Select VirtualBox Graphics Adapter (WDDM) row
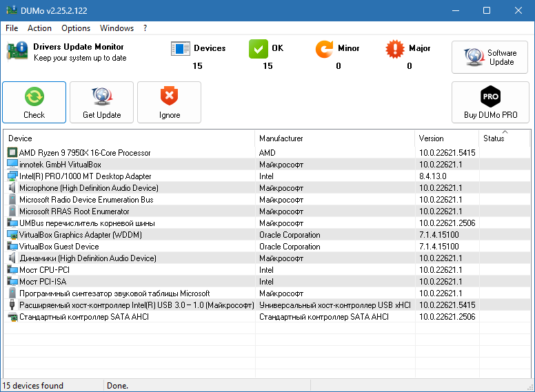The width and height of the screenshot is (535, 392). [267, 234]
